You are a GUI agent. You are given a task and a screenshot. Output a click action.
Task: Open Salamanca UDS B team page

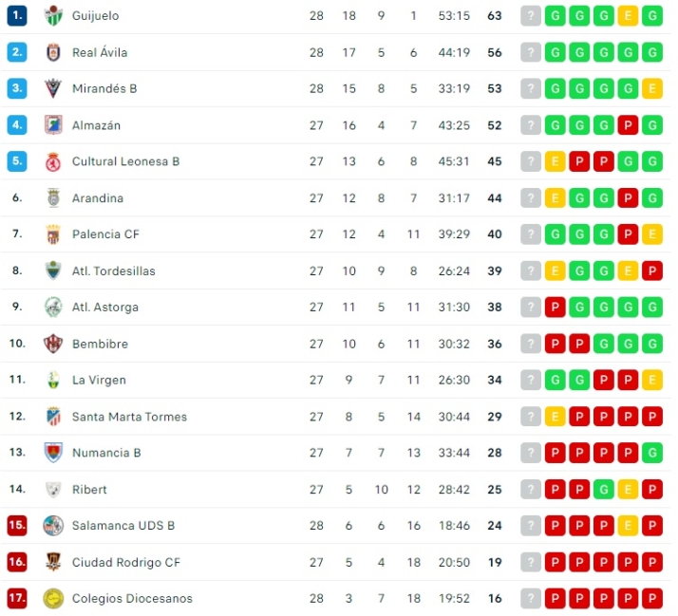click(x=123, y=526)
